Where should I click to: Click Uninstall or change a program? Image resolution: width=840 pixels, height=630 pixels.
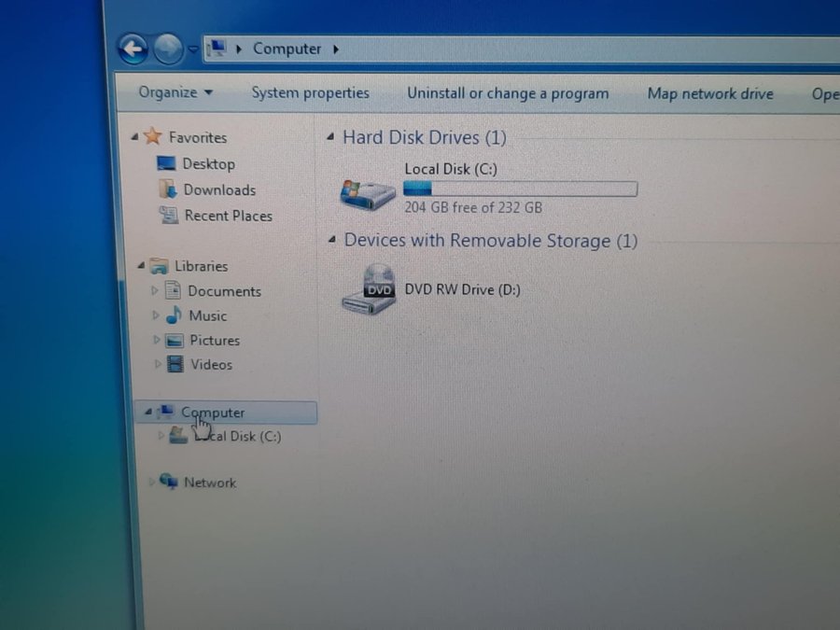click(508, 93)
